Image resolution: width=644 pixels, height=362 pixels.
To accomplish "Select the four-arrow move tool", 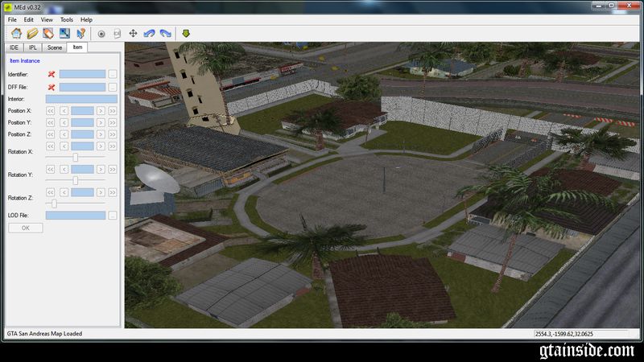I will coord(133,33).
